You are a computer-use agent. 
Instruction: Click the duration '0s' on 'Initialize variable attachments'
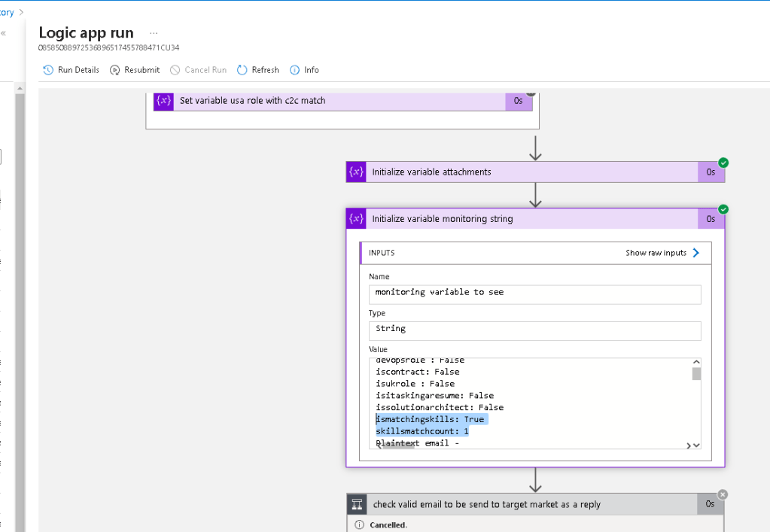pos(711,172)
